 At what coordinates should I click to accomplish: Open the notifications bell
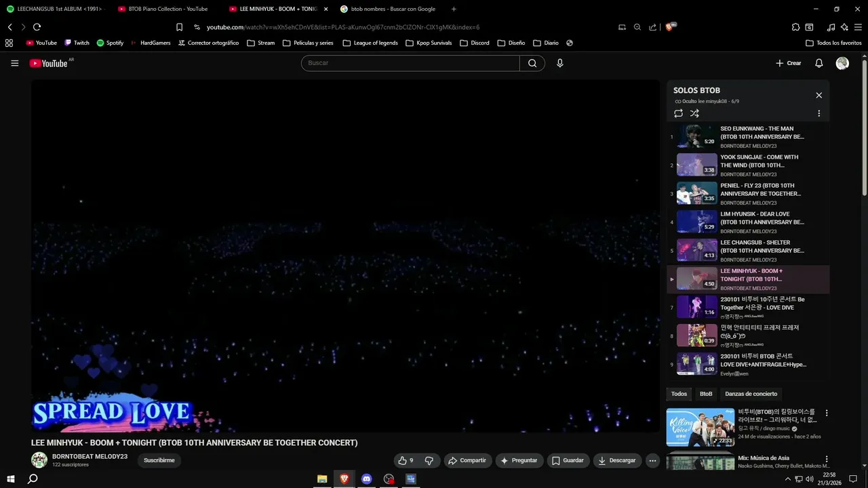point(818,63)
